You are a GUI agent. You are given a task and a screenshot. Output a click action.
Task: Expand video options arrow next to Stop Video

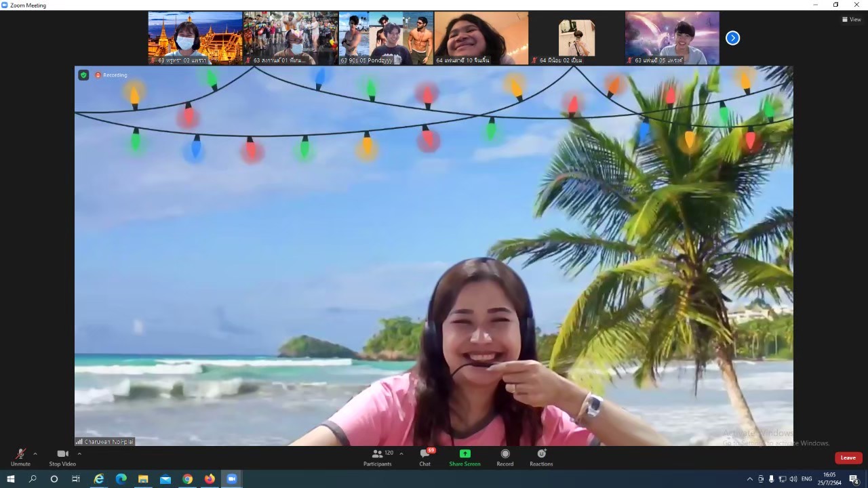[79, 453]
